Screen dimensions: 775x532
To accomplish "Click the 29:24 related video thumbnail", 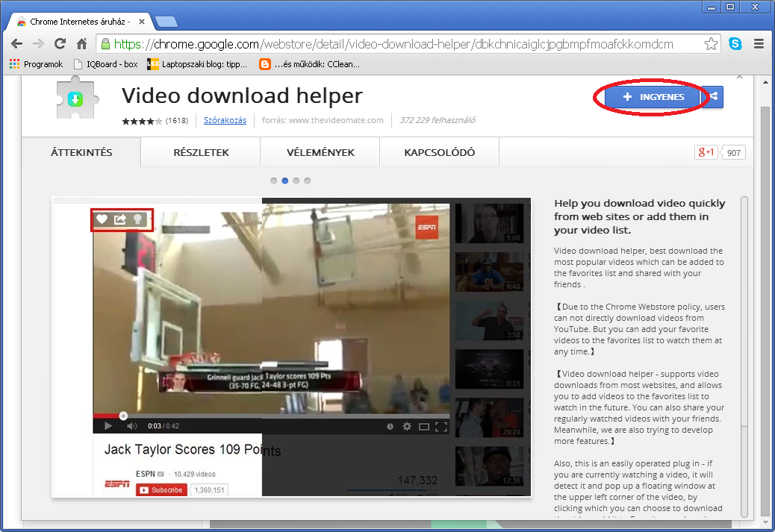I will point(489,418).
